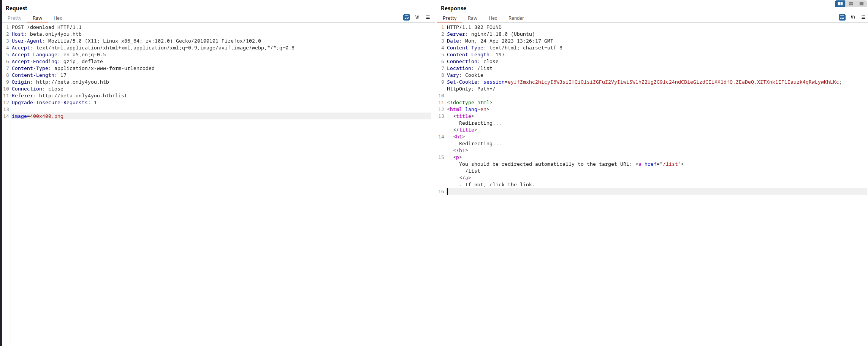The height and width of the screenshot is (346, 868).
Task: Show non-printable characters in the Response panel
Action: (853, 17)
